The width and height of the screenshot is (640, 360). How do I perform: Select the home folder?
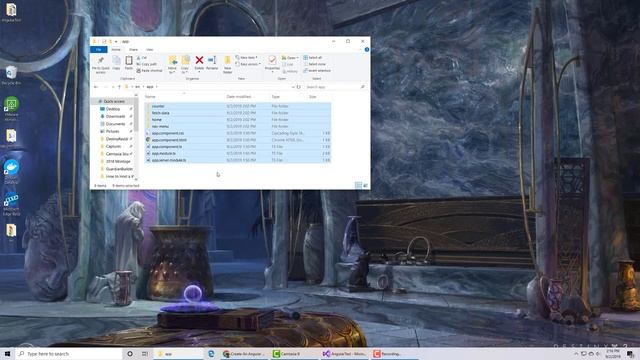tap(238, 120)
